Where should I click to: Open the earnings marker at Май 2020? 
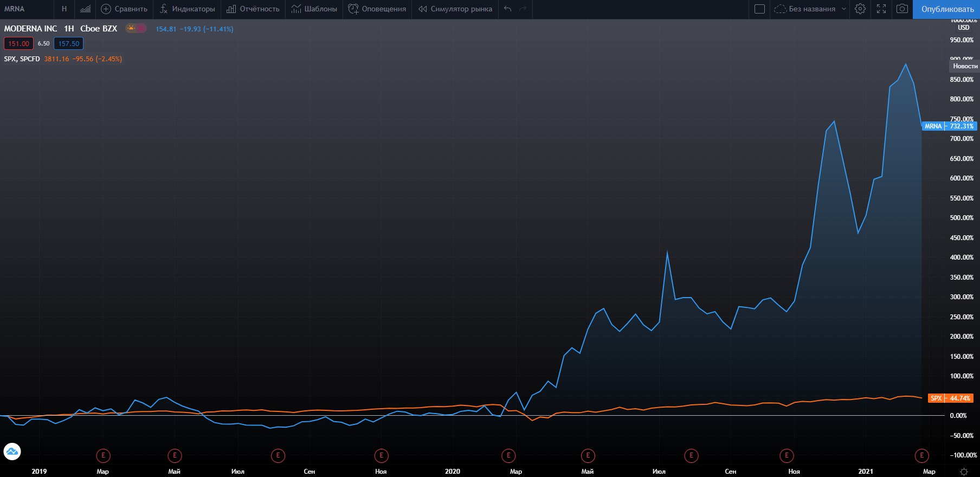(x=588, y=455)
